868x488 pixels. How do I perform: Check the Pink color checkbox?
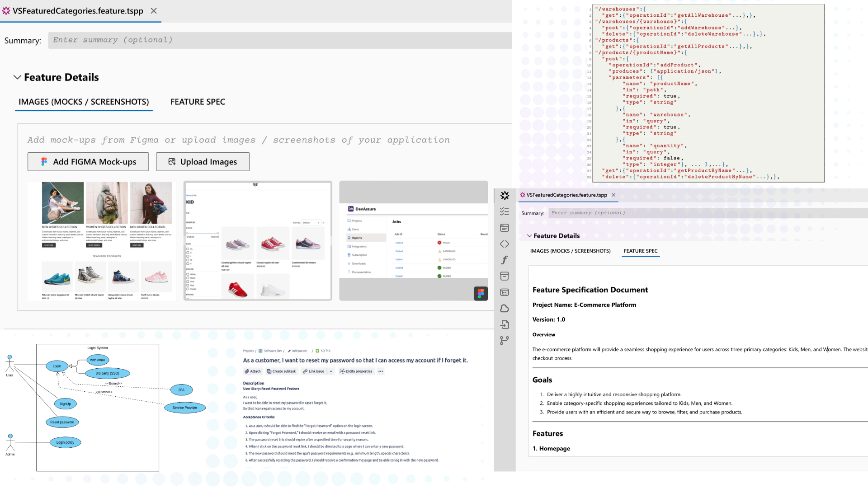pyautogui.click(x=188, y=282)
